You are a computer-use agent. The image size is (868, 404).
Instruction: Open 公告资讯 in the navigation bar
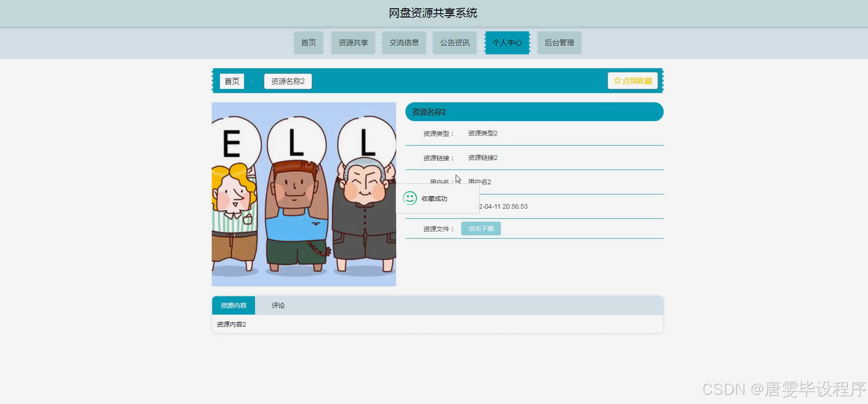455,43
